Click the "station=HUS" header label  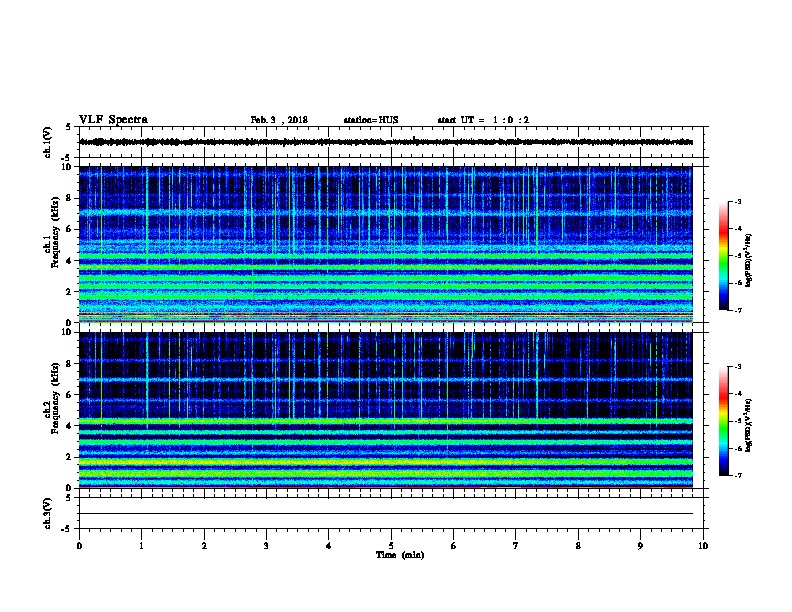click(x=371, y=120)
